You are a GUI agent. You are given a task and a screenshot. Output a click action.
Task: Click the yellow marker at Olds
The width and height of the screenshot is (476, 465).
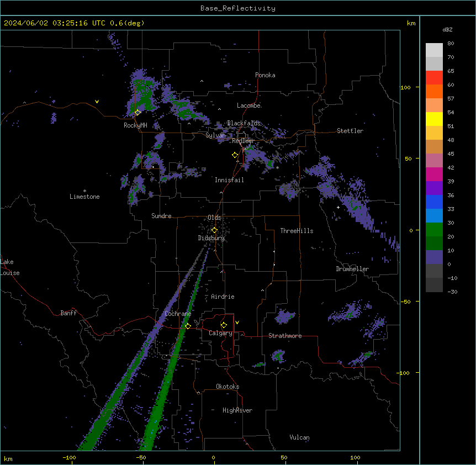tap(214, 230)
